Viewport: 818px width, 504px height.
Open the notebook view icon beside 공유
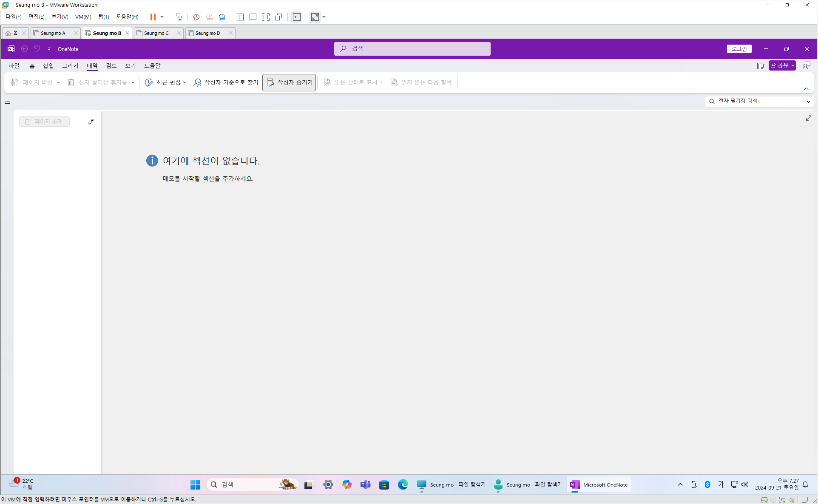760,66
